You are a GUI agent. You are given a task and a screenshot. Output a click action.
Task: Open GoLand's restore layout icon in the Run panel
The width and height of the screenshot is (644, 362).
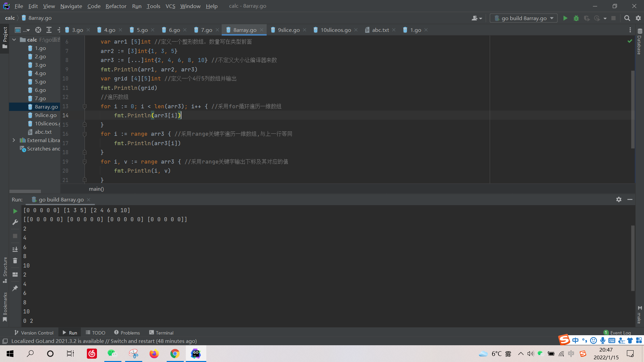pos(15,275)
